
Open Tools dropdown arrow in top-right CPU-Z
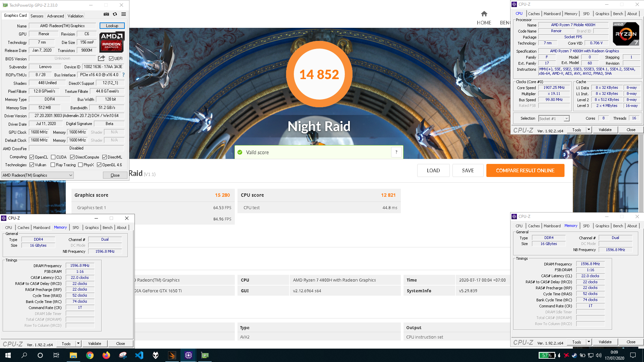point(589,130)
